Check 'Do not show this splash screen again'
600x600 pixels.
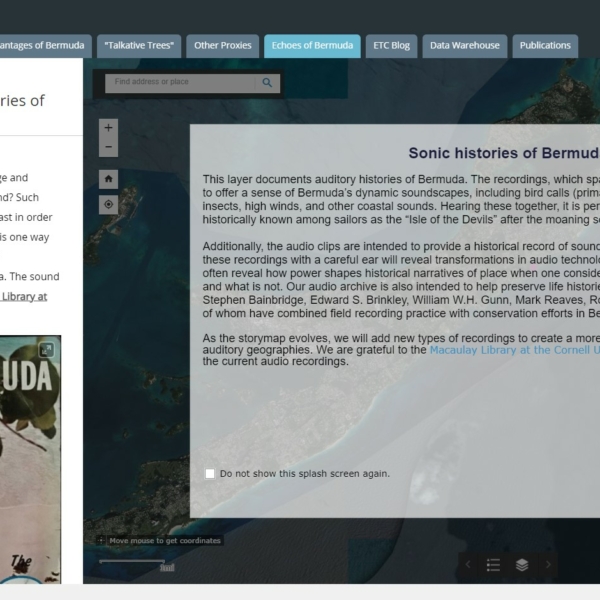(x=210, y=474)
